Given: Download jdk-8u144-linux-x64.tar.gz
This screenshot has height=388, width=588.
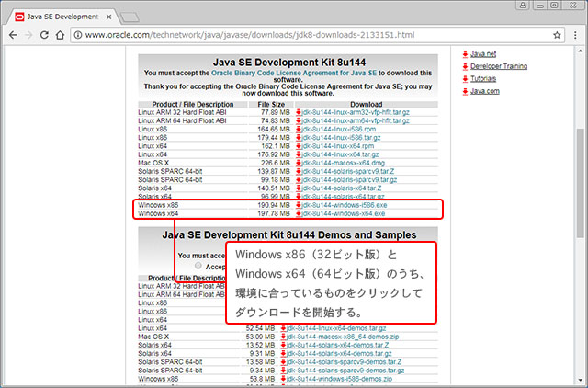Looking at the screenshot, I should [340, 154].
